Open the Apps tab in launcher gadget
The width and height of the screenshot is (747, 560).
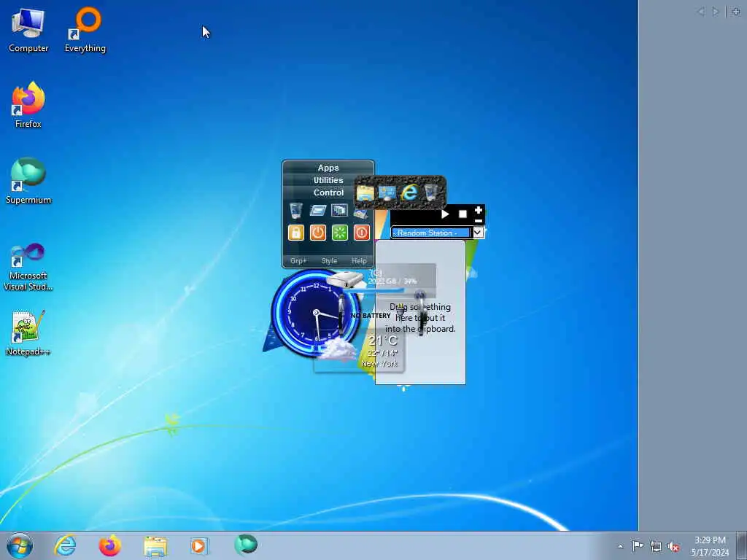click(328, 168)
